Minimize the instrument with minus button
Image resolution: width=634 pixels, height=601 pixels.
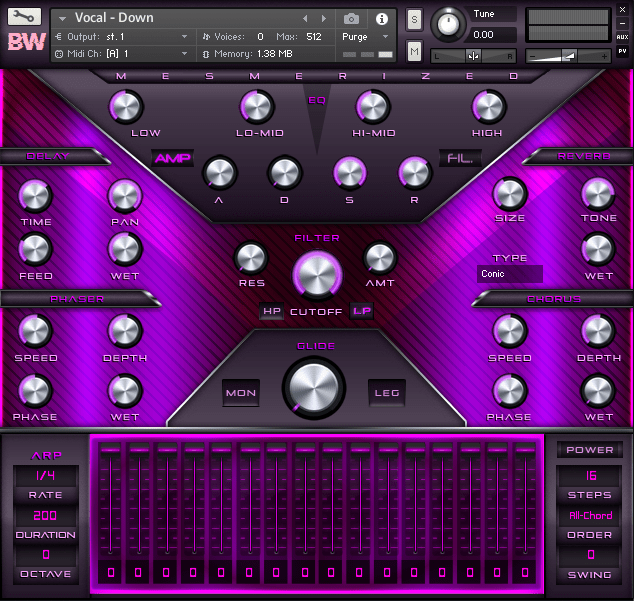coord(622,23)
